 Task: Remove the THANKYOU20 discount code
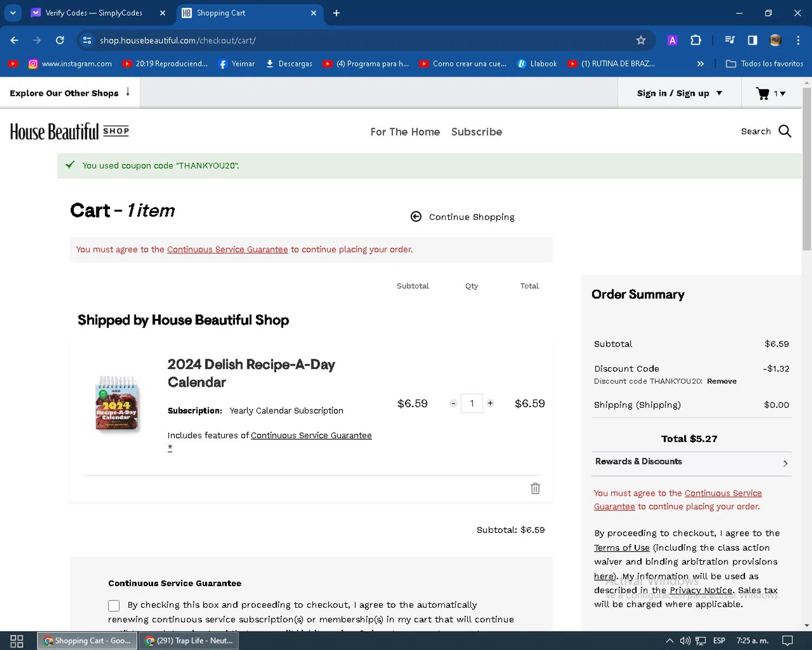722,381
